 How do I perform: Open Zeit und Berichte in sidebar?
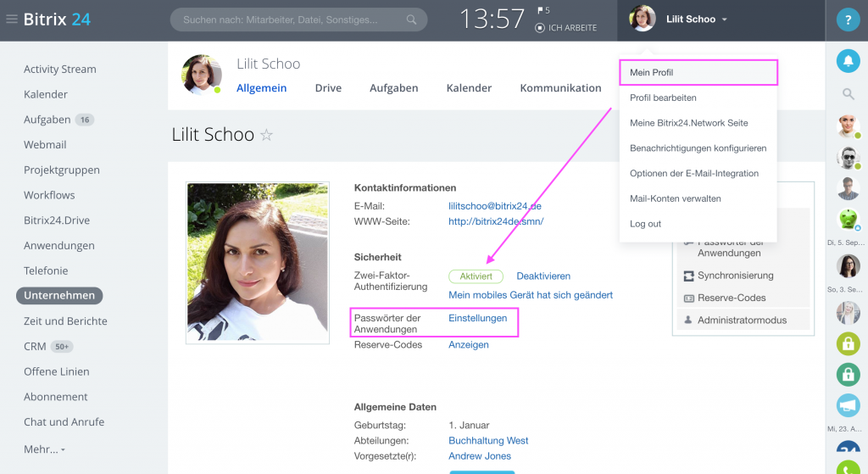point(65,321)
